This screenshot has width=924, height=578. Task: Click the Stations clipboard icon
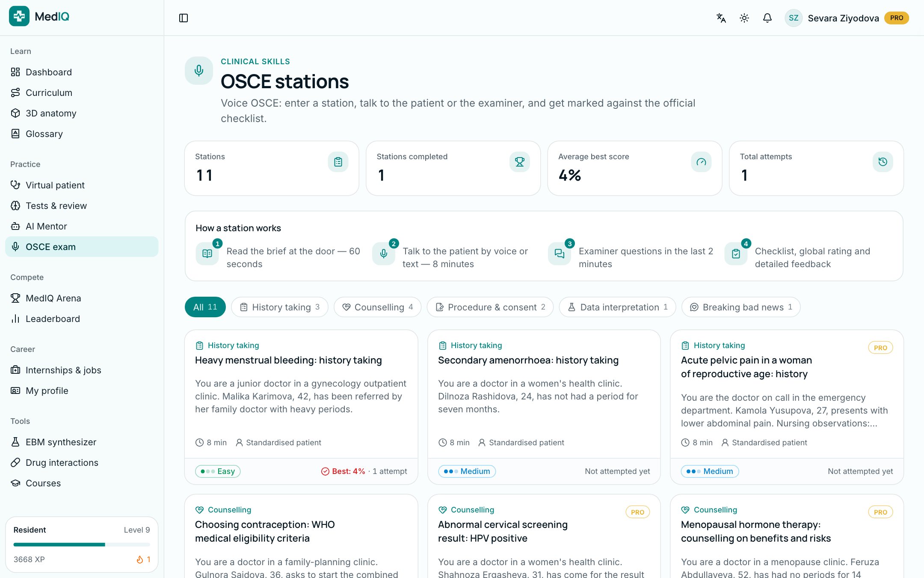click(x=338, y=162)
